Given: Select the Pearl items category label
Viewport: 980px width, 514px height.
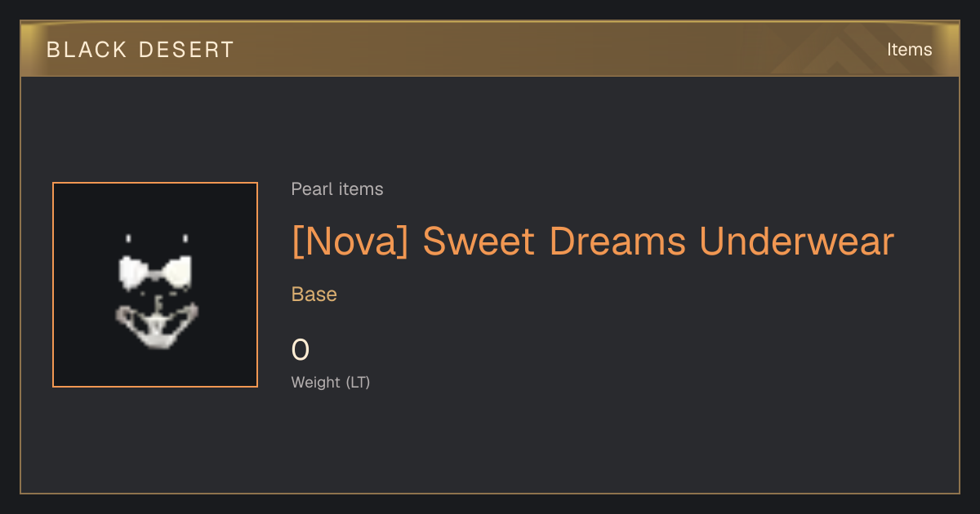Looking at the screenshot, I should [337, 189].
